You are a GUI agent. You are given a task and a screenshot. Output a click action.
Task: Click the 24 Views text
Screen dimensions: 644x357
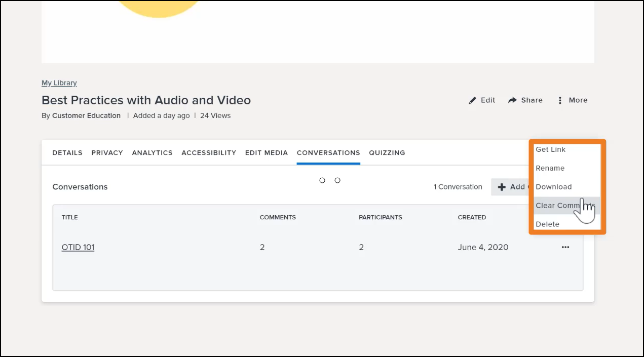click(215, 115)
